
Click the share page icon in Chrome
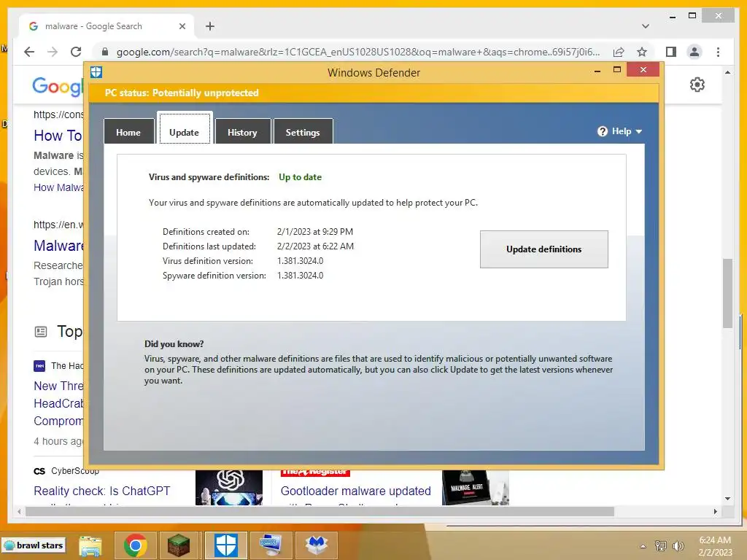[619, 52]
